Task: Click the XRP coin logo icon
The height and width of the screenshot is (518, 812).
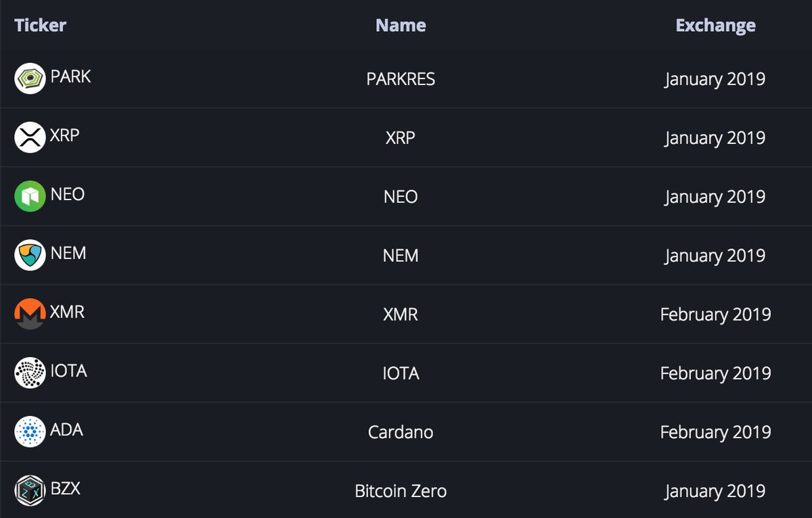Action: click(x=30, y=137)
